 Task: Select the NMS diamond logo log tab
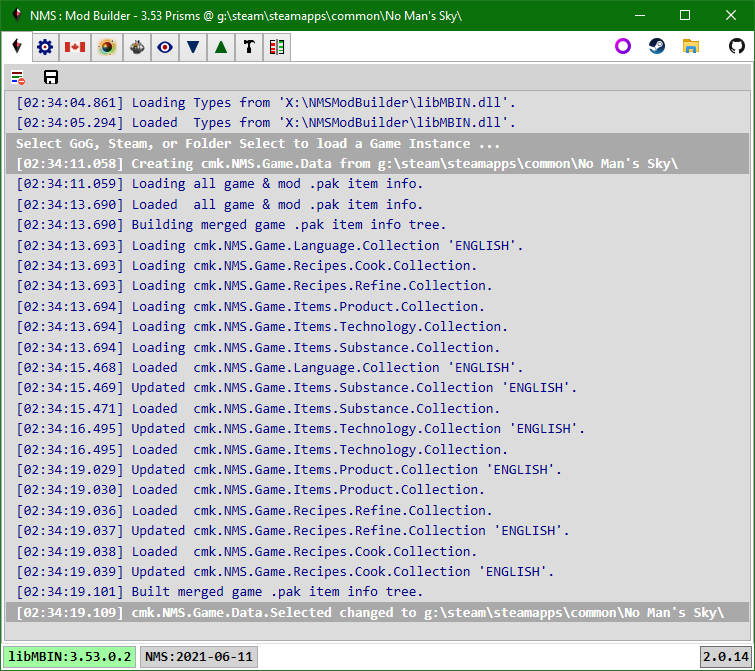coord(17,46)
